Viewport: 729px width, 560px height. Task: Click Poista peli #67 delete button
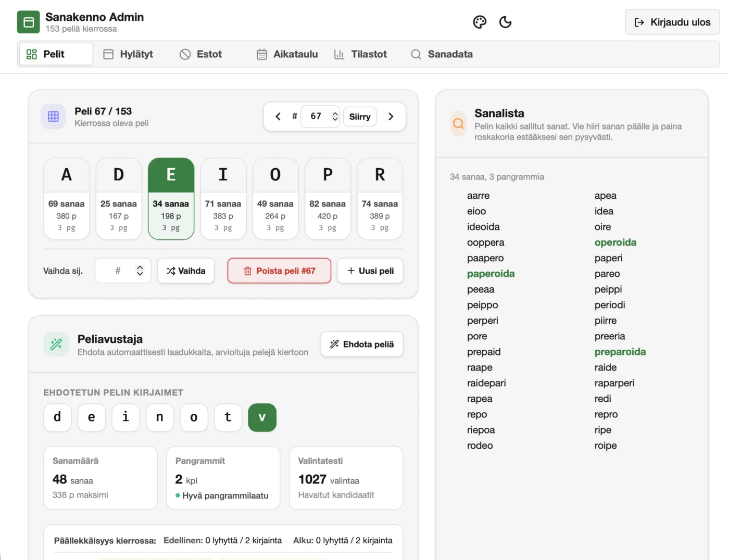279,271
